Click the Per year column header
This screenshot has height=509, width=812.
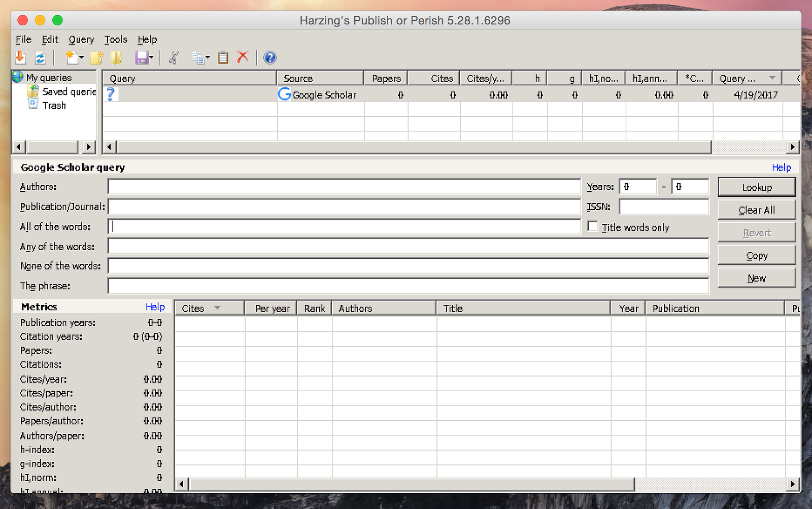click(x=272, y=308)
